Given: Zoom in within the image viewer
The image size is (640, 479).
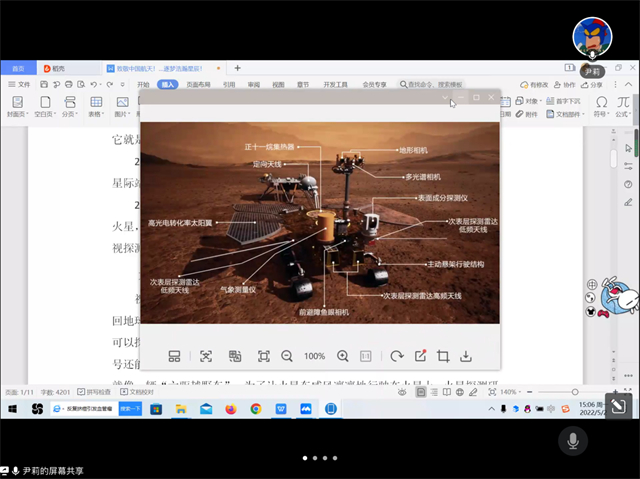Looking at the screenshot, I should [x=342, y=356].
